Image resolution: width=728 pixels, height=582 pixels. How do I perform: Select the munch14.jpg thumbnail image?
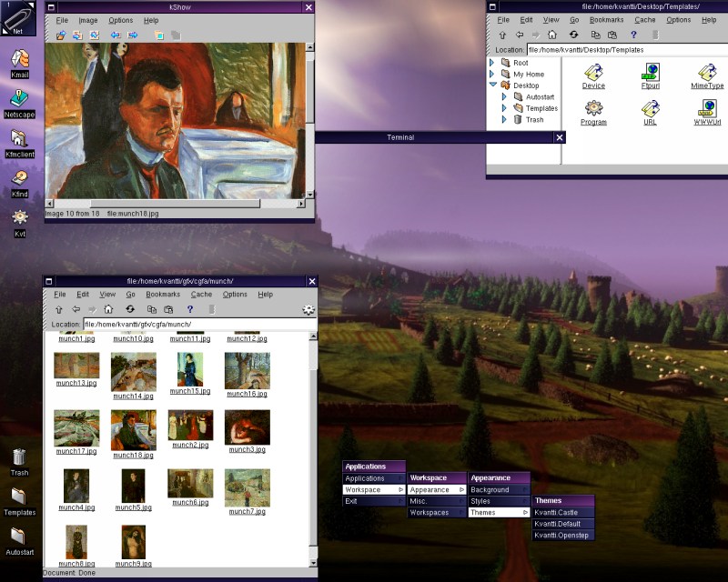point(133,371)
